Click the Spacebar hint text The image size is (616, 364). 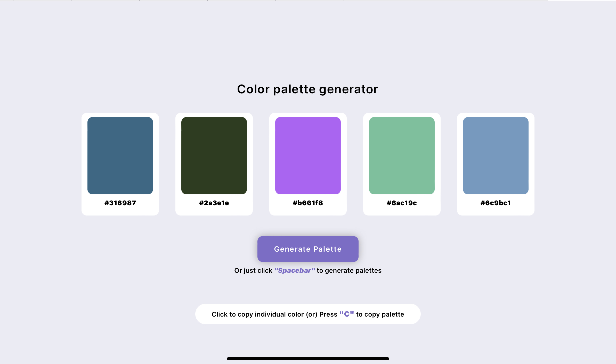[x=295, y=270]
